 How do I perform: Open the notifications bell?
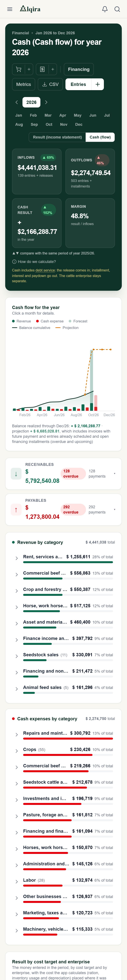click(105, 9)
